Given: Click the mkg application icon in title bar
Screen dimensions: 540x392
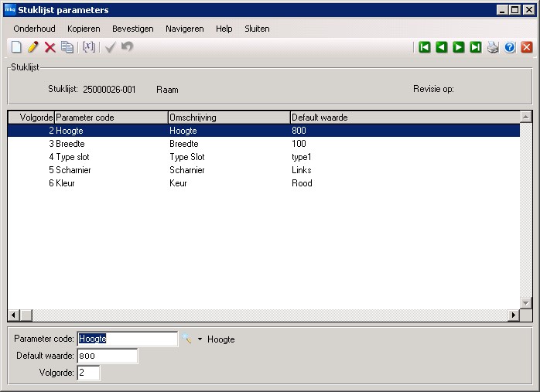Looking at the screenshot, I should [10, 10].
